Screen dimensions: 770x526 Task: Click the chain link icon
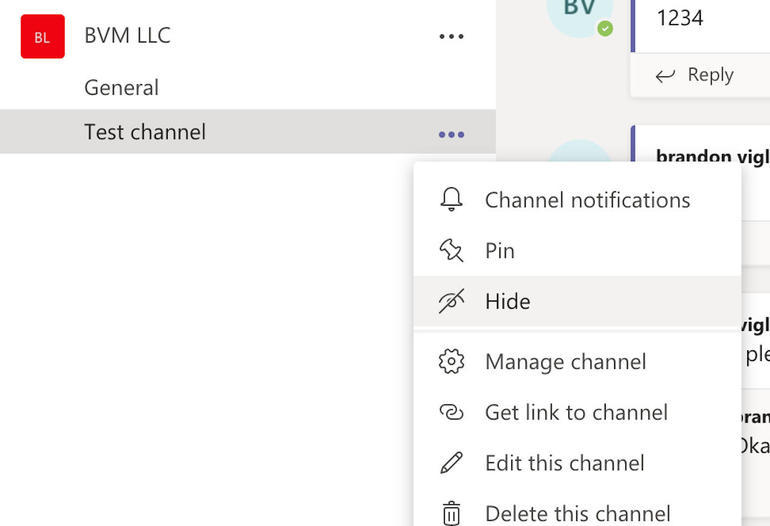coord(452,412)
